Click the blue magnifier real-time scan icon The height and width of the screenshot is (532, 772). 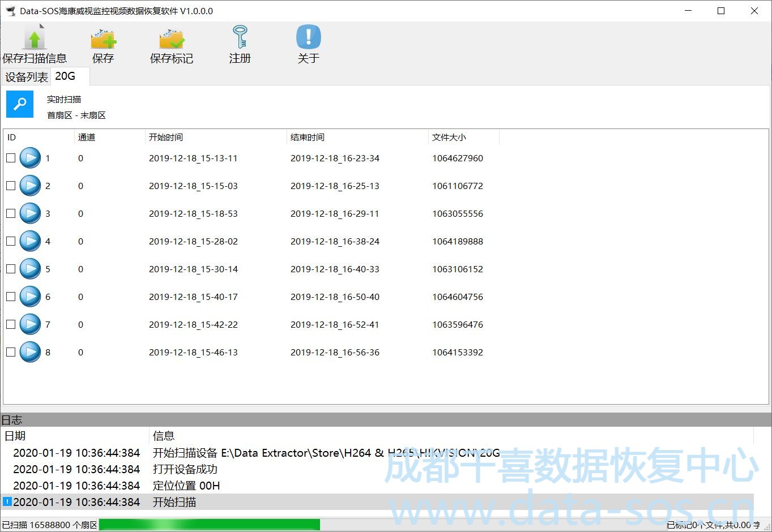[x=20, y=104]
